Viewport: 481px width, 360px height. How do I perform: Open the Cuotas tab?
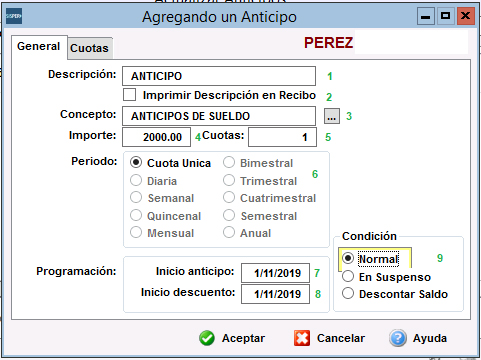pyautogui.click(x=89, y=48)
